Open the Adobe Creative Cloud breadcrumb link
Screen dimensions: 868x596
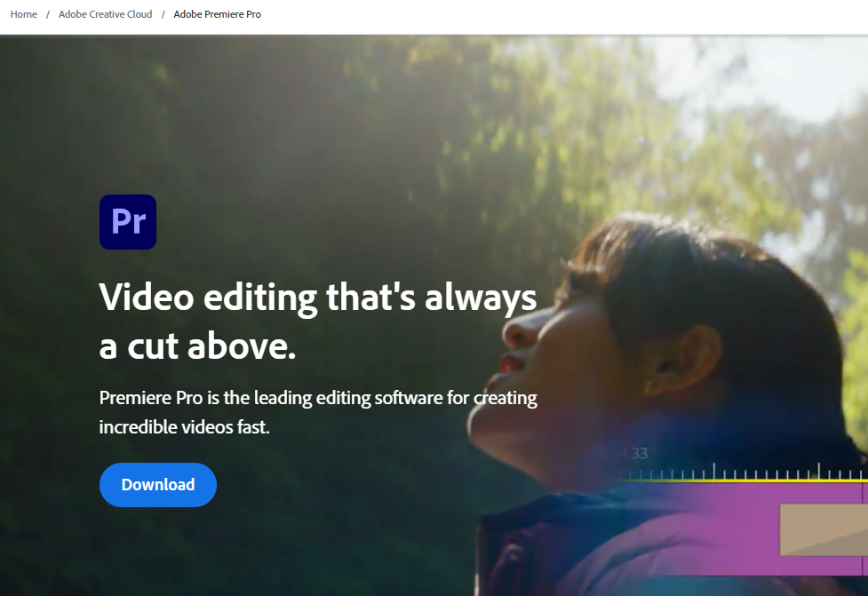pos(105,14)
